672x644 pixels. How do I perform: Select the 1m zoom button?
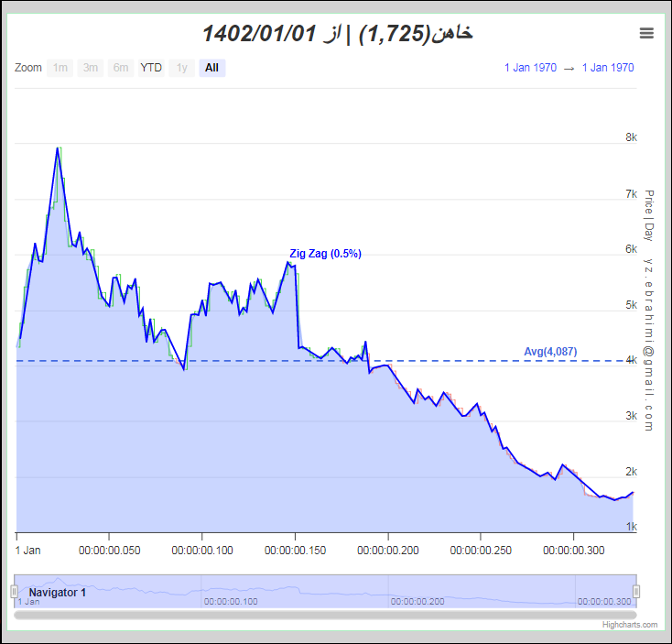60,68
